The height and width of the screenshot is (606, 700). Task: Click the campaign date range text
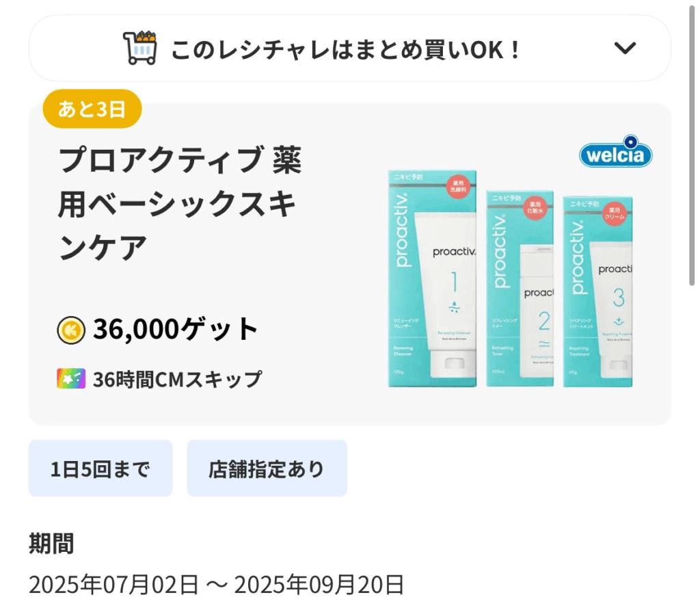click(x=217, y=585)
